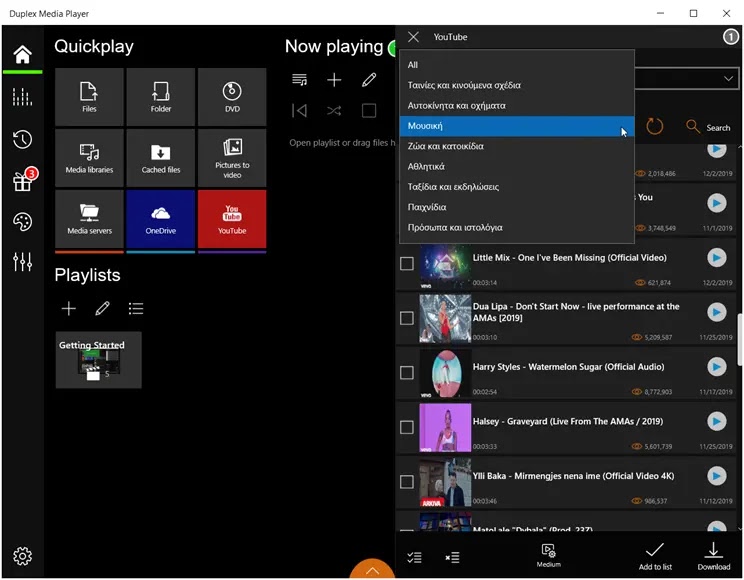The width and height of the screenshot is (744, 580).
Task: Select Μουσική category
Action: [x=517, y=126]
